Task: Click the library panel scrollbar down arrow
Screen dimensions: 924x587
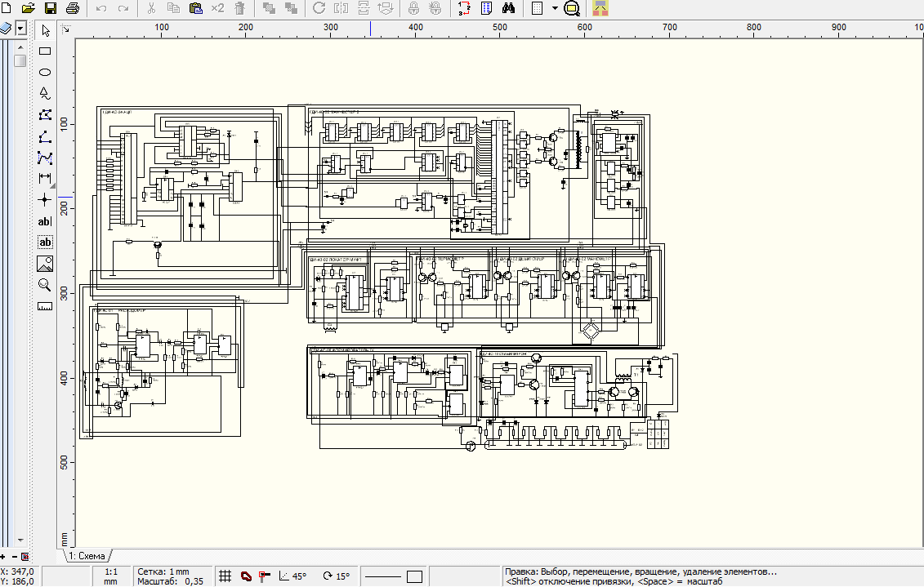Action: point(20,540)
